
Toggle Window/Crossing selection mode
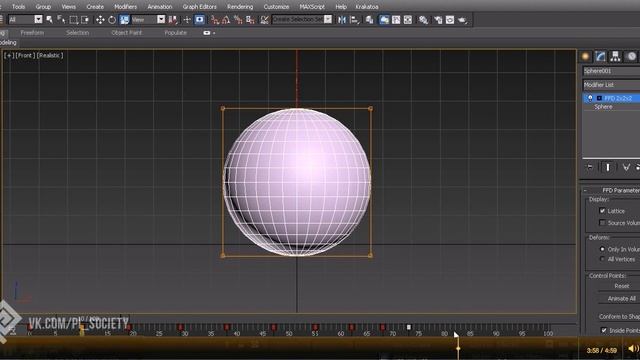[x=85, y=20]
